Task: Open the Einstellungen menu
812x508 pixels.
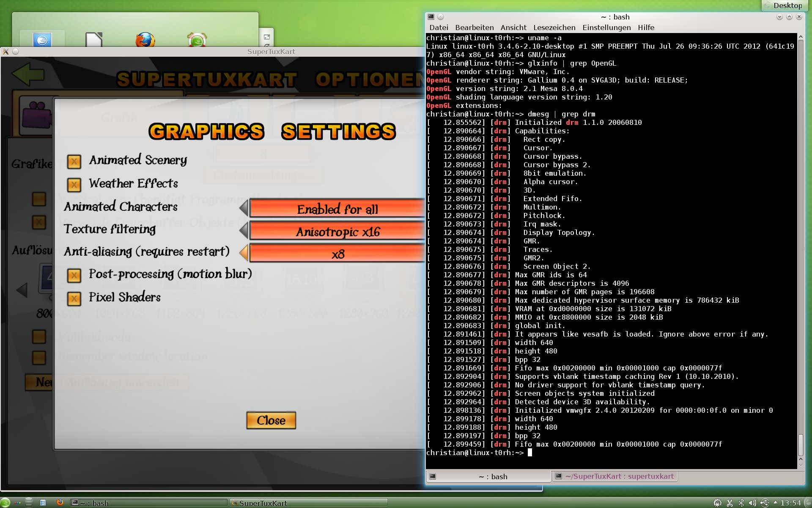Action: (606, 28)
